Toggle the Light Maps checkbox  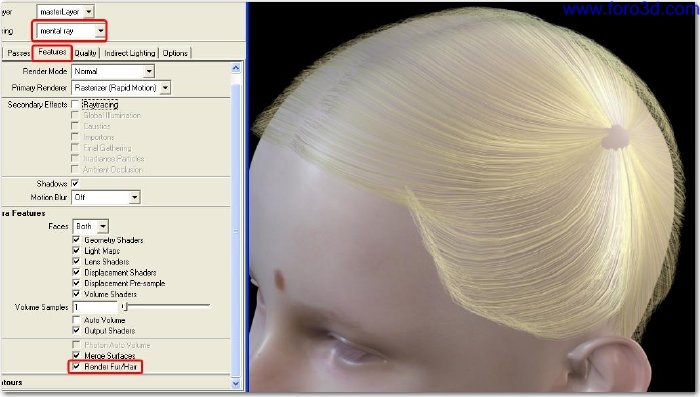[x=76, y=251]
